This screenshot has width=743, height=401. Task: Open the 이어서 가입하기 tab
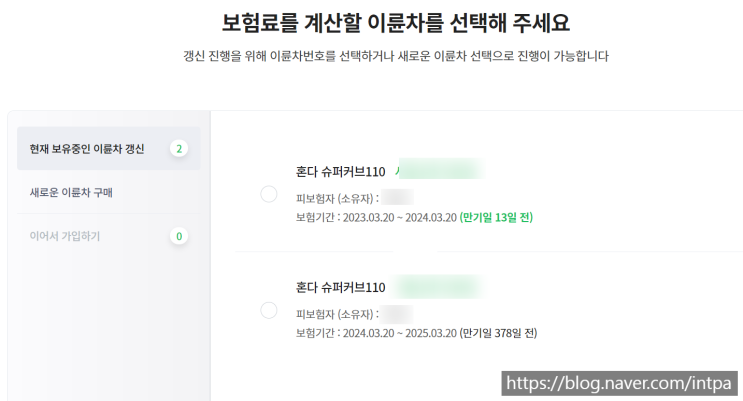pyautogui.click(x=65, y=236)
